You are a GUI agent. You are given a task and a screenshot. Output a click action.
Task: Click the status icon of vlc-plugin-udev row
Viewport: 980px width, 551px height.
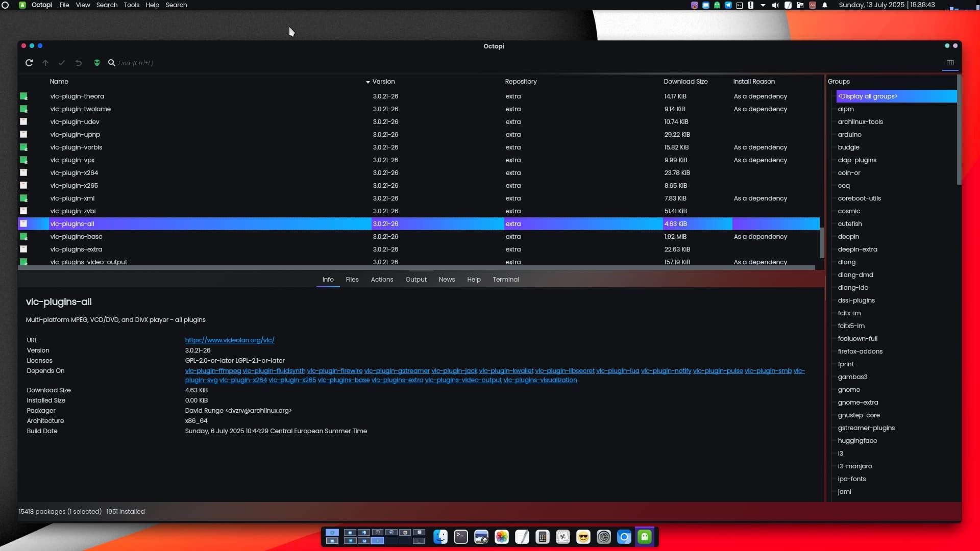(23, 122)
